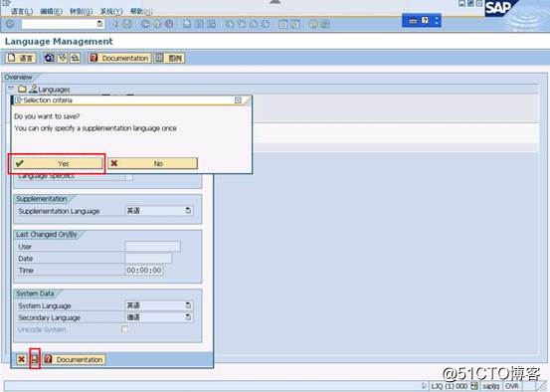Open the command field history dropdown
This screenshot has width=550, height=392.
click(100, 24)
